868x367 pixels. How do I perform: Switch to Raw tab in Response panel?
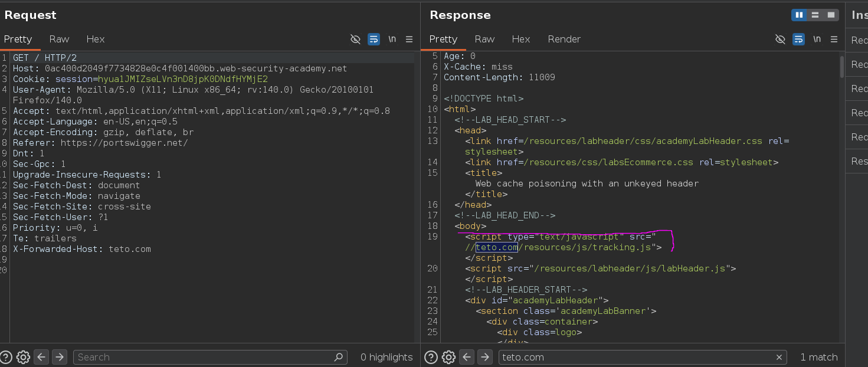click(x=484, y=39)
